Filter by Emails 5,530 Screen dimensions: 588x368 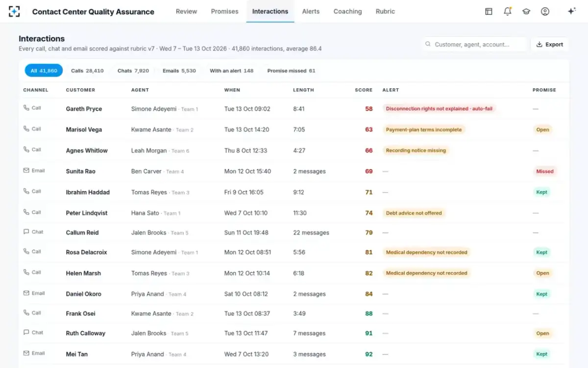[179, 71]
